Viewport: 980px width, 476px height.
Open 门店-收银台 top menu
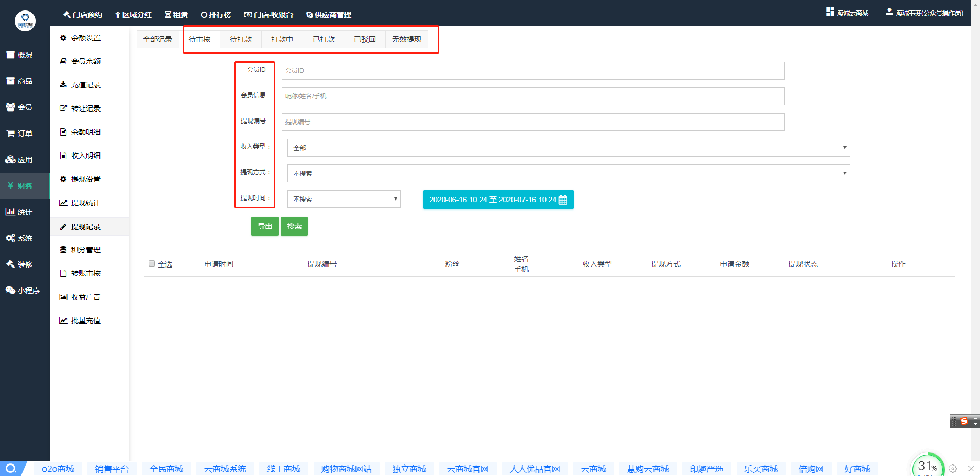(269, 15)
